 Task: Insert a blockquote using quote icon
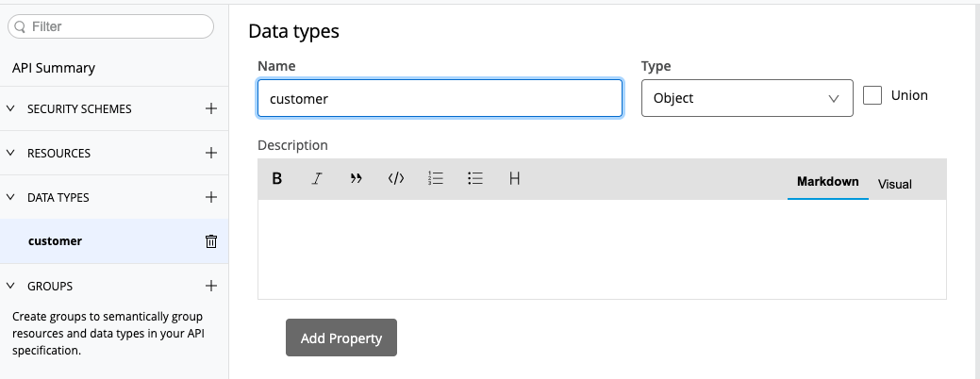pyautogui.click(x=357, y=178)
